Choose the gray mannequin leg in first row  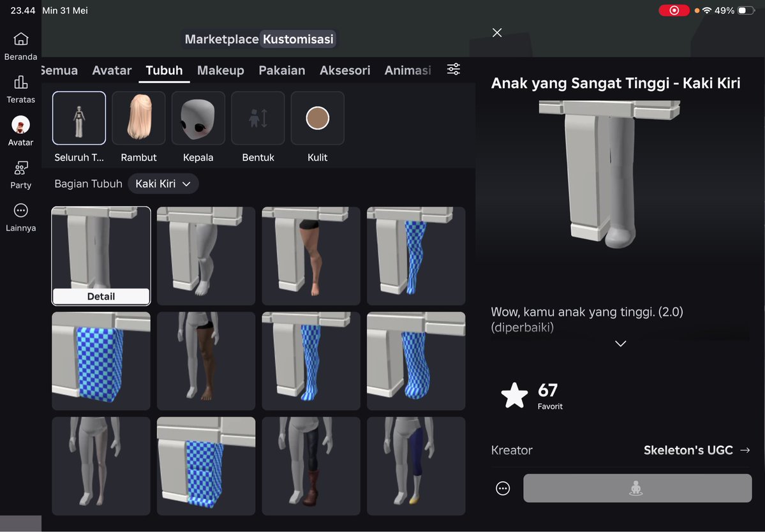click(206, 256)
